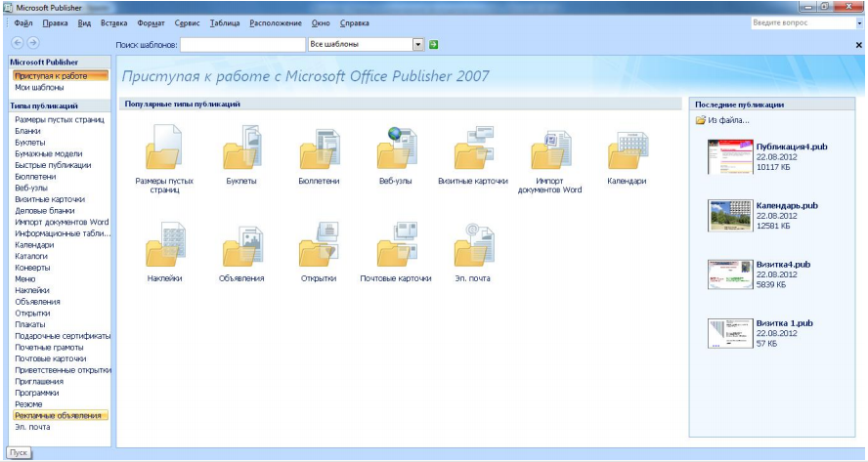Open the Эл. почта folder icon
This screenshot has width=868, height=462.
(473, 244)
